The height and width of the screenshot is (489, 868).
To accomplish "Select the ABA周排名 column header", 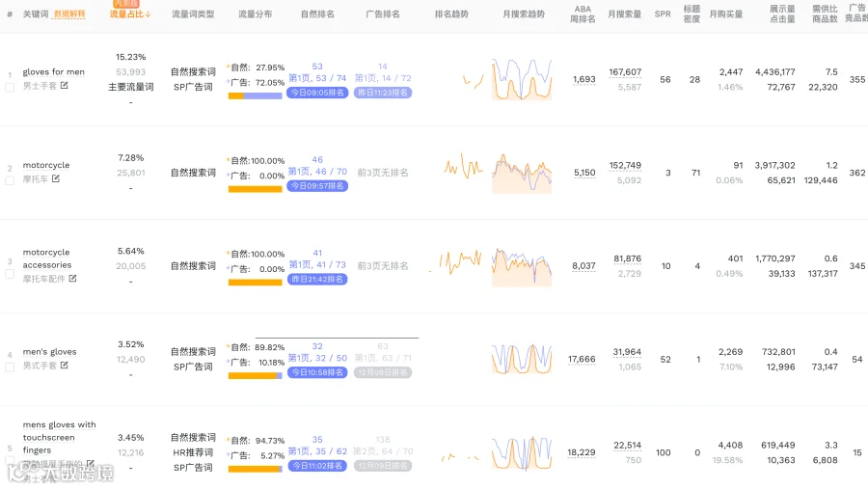I will click(x=583, y=14).
